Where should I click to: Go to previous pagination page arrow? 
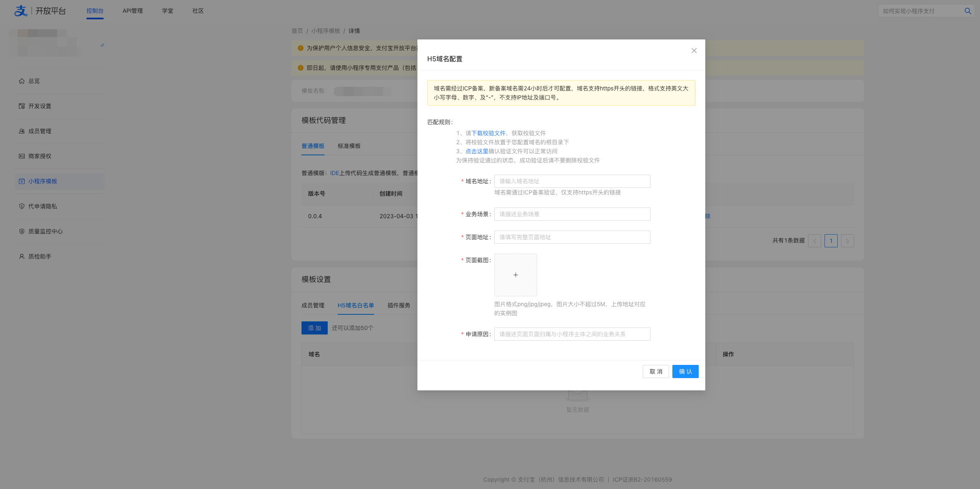coord(814,241)
